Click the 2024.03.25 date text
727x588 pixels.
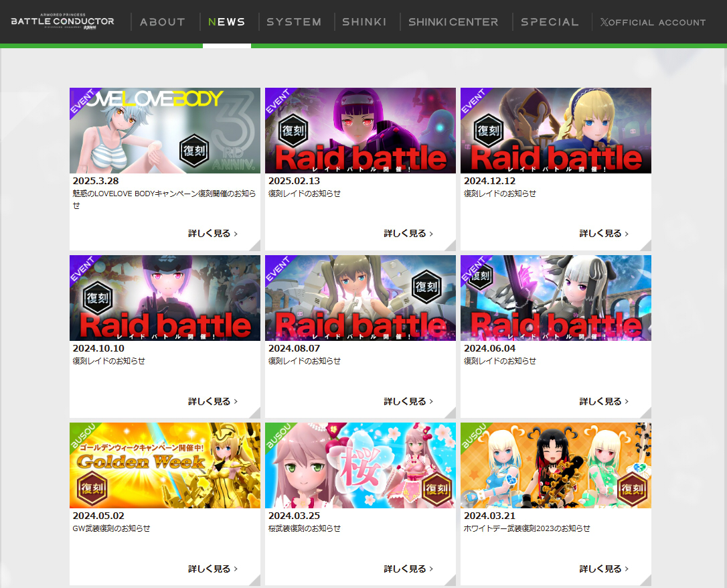pos(294,516)
